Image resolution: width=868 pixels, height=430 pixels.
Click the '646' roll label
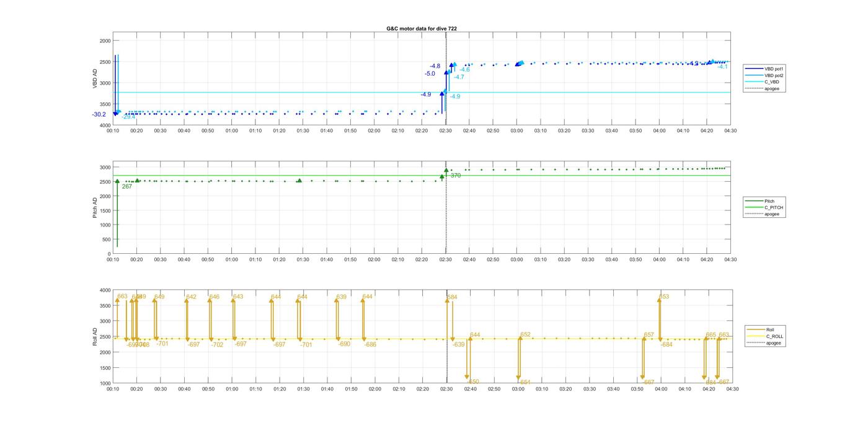215,297
